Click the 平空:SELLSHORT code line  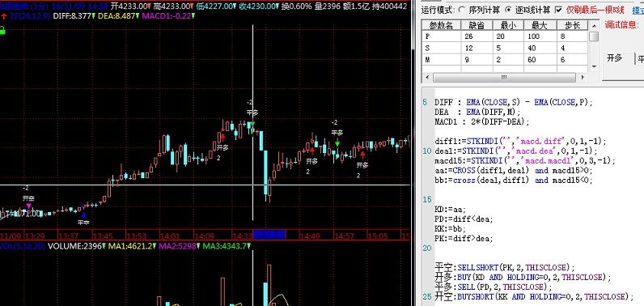point(505,267)
